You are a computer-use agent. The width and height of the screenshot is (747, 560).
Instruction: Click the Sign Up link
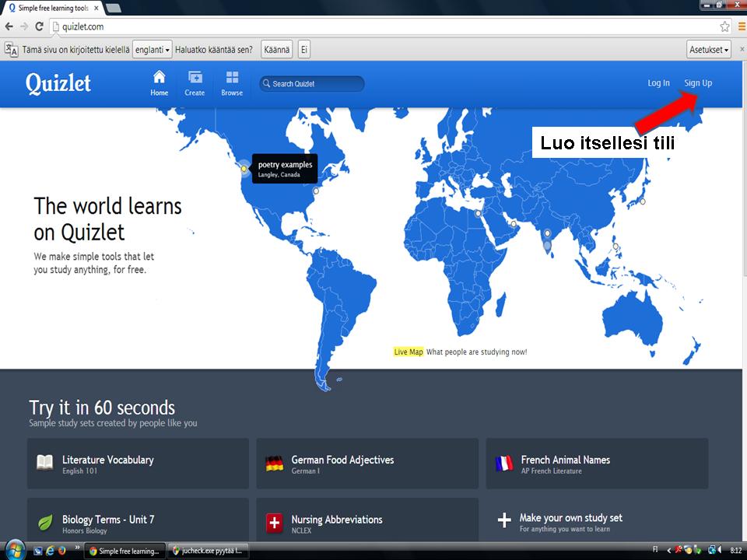[697, 83]
